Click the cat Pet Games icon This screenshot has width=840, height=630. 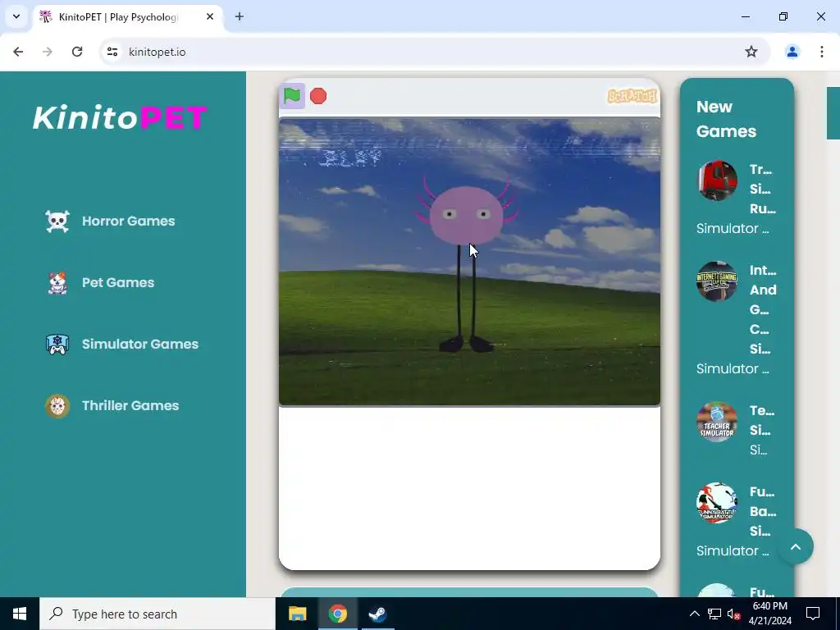57,283
